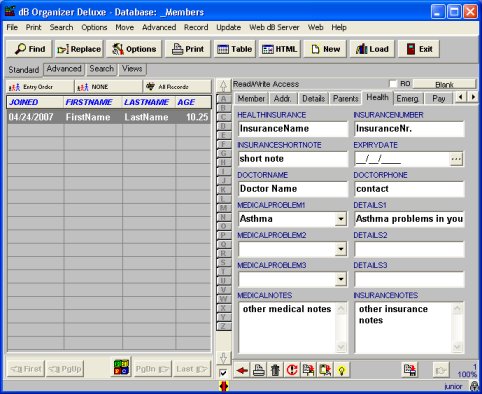482x394 pixels.
Task: Click the colored blocks icon between PgUp and PgDn
Action: [x=121, y=367]
